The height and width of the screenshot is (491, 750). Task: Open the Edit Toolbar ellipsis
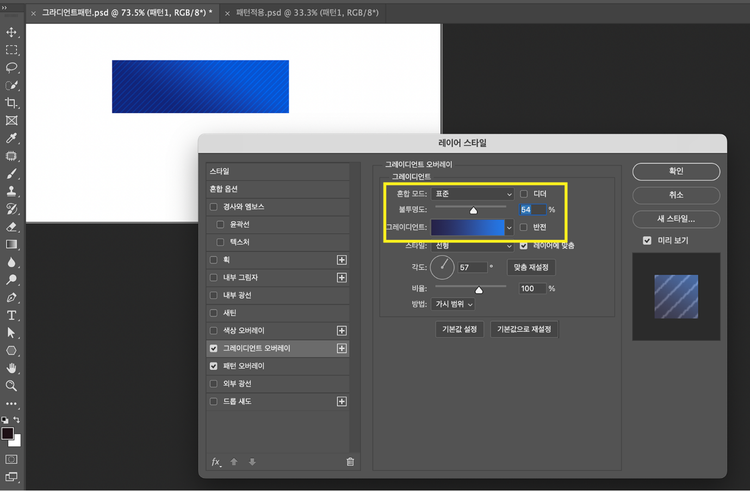pyautogui.click(x=11, y=404)
